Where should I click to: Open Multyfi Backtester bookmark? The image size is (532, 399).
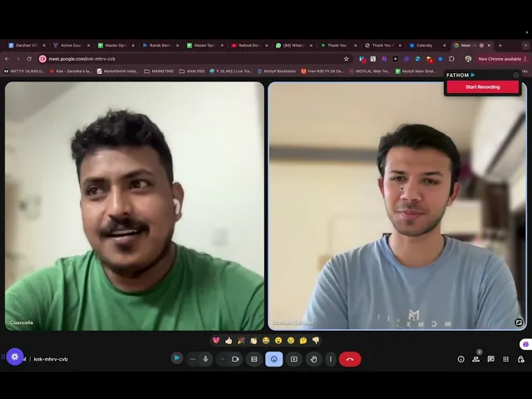[x=277, y=71]
